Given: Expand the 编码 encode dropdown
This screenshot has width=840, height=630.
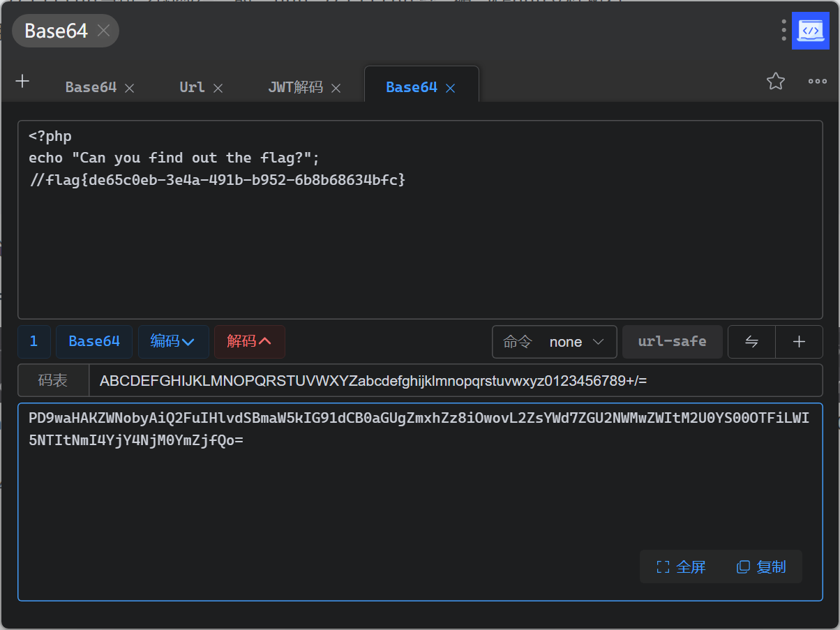Looking at the screenshot, I should 173,341.
